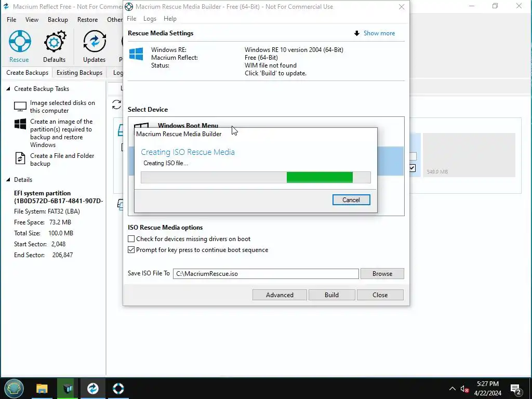Click the green-highlighted taskbar app icon
532x399 pixels.
pos(68,389)
